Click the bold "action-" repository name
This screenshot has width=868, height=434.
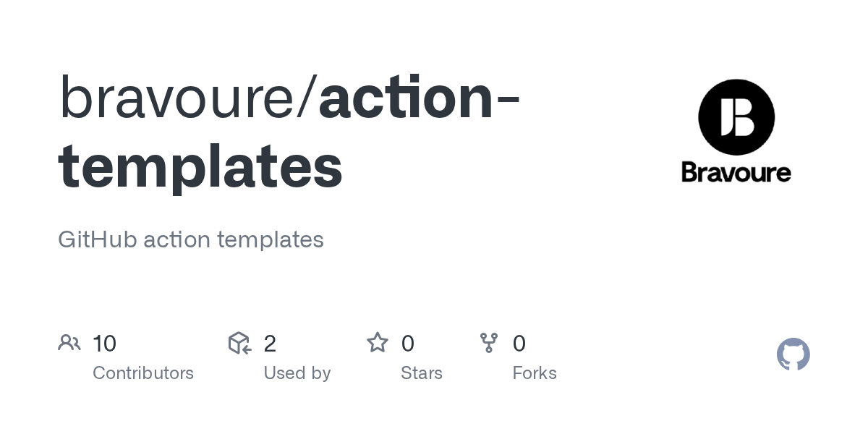420,98
